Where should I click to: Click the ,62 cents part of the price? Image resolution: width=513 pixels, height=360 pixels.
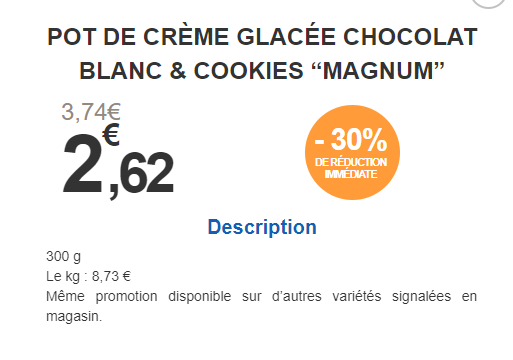142,174
